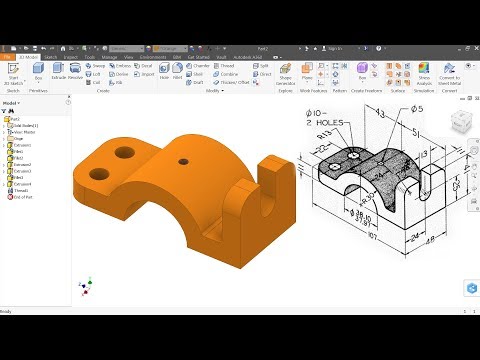Convert to Sheet Metal
Viewport: 480px width, 360px height.
[x=449, y=73]
